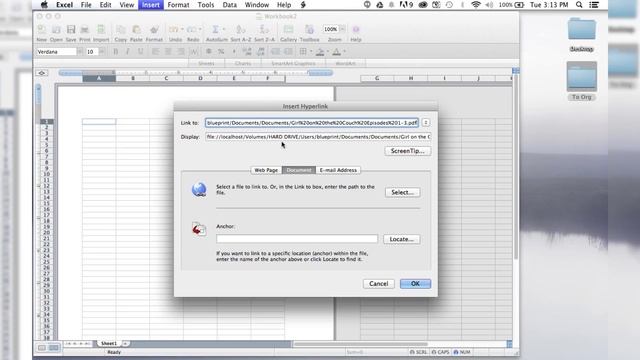Click the Wi-Fi menu bar icon
Image resolution: width=640 pixels, height=360 pixels.
coord(476,5)
